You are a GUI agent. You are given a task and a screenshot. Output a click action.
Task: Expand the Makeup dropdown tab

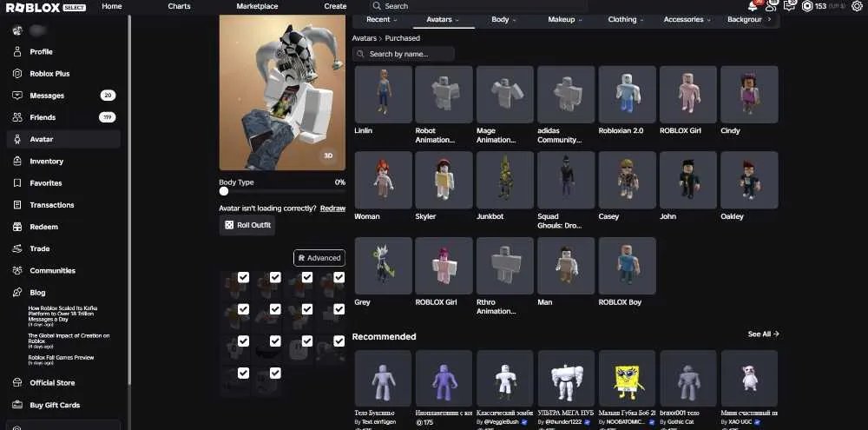pyautogui.click(x=565, y=19)
